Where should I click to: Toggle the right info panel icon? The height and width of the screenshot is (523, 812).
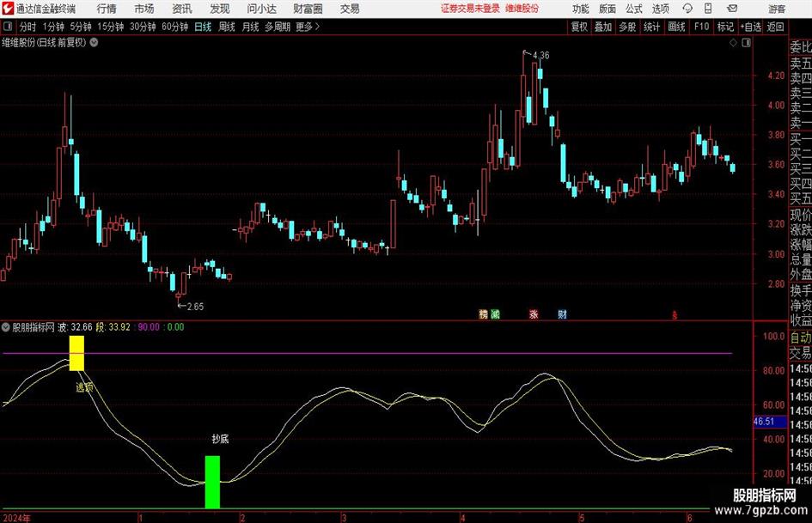click(x=746, y=43)
